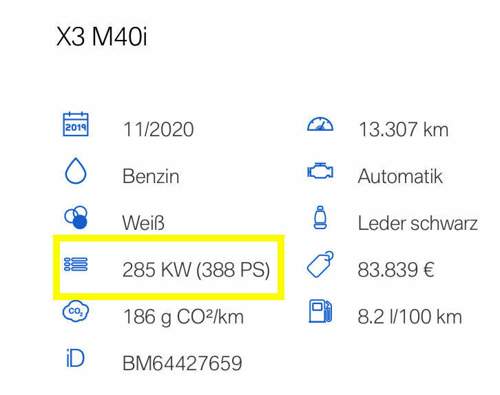Select the X3 M40i model title
This screenshot has width=500, height=395.
pos(102,36)
